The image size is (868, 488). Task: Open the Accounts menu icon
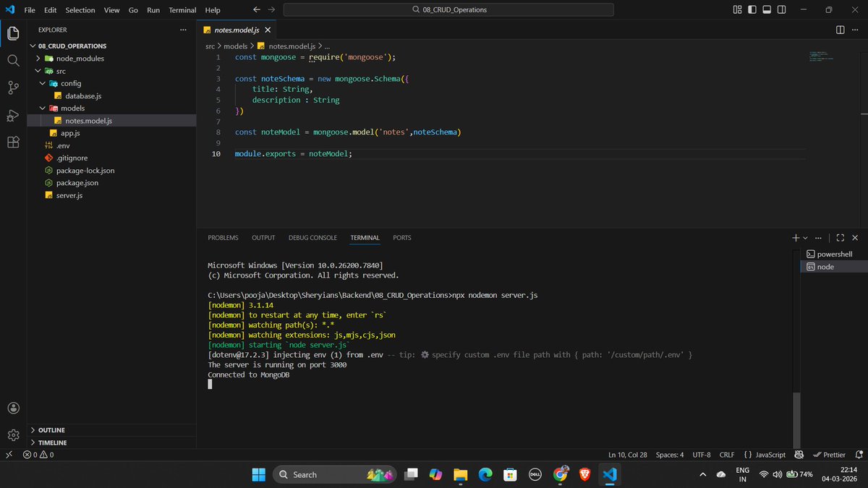coord(13,408)
